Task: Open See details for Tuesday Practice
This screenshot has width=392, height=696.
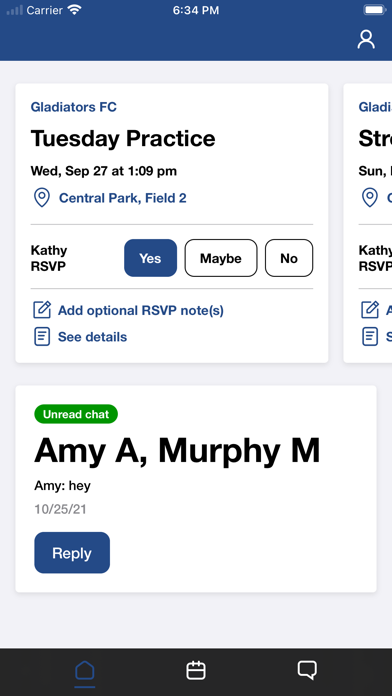Action: (x=92, y=337)
